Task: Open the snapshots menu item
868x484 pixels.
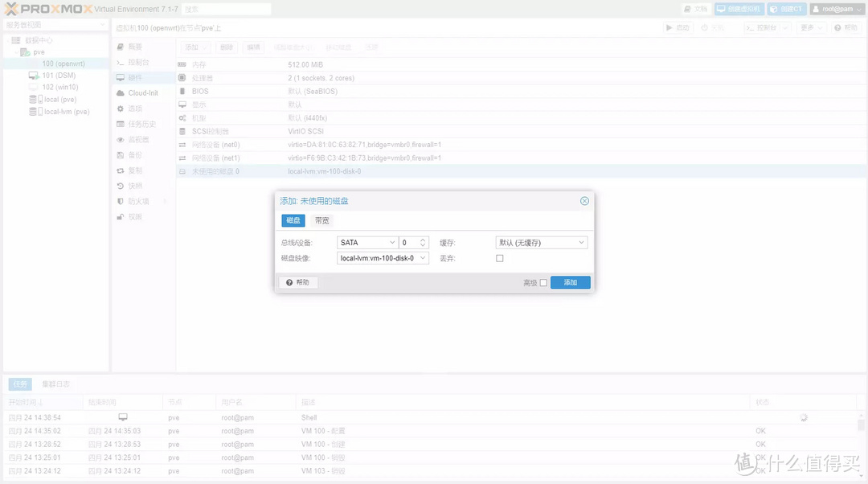Action: point(143,186)
